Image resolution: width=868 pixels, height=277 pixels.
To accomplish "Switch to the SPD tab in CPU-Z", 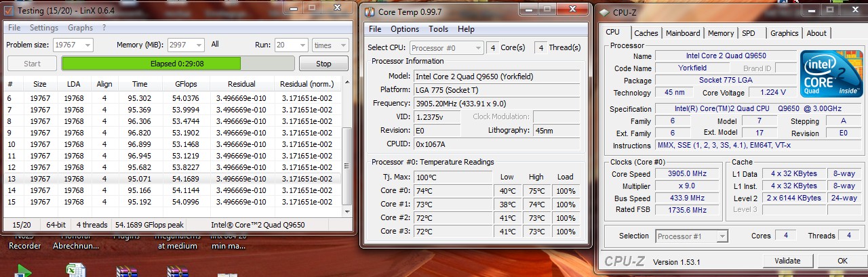I will (749, 33).
